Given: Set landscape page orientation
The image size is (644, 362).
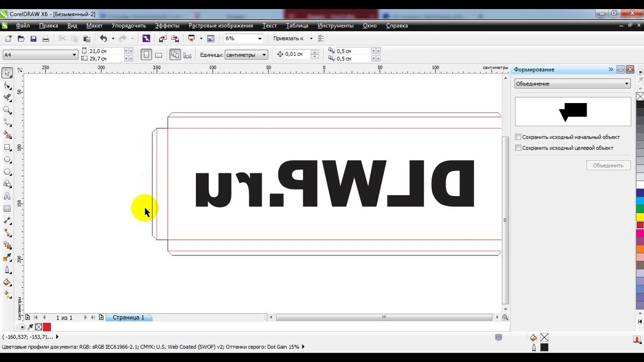Looking at the screenshot, I should click(x=158, y=55).
